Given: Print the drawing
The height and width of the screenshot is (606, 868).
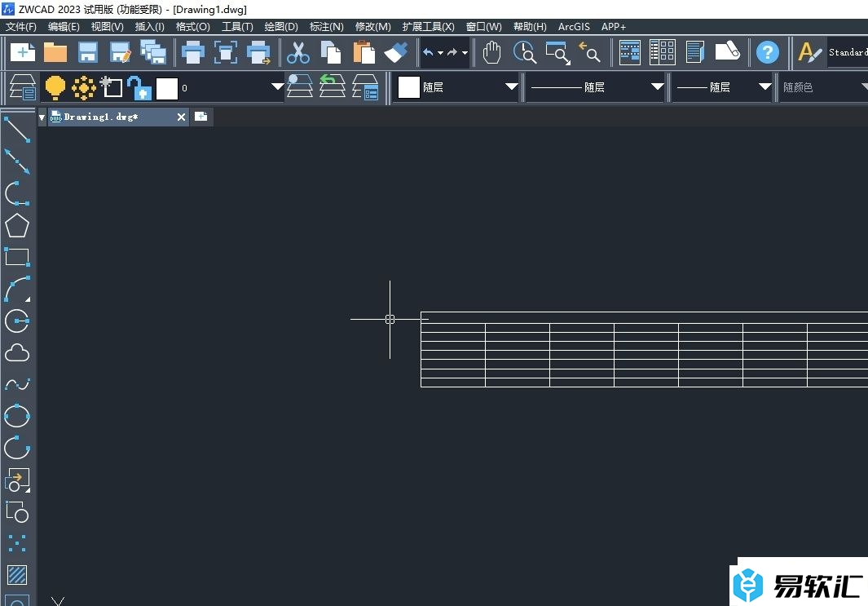Looking at the screenshot, I should coord(193,53).
